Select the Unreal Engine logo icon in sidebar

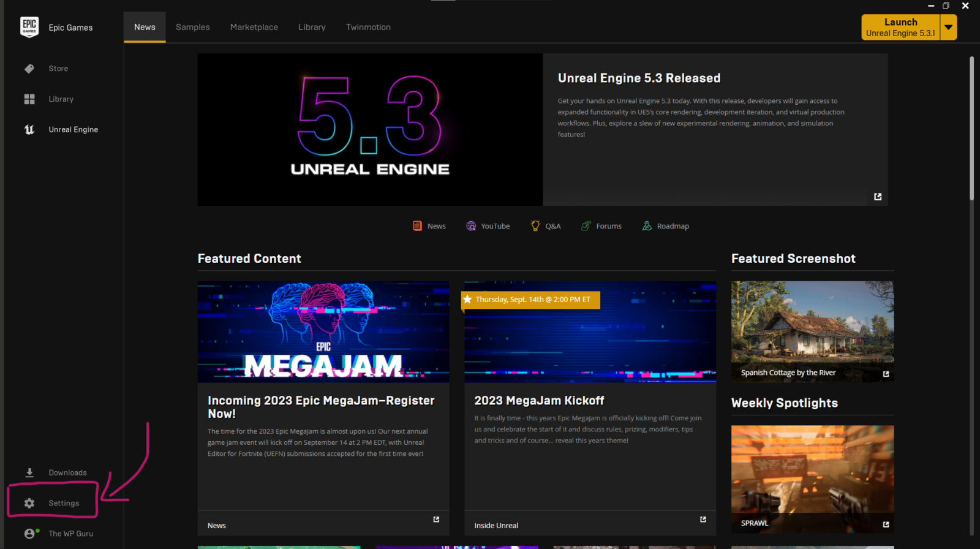coord(29,130)
